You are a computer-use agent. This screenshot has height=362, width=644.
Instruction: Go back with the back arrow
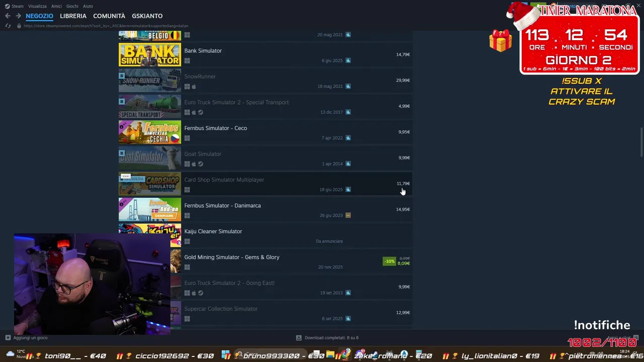click(x=8, y=16)
